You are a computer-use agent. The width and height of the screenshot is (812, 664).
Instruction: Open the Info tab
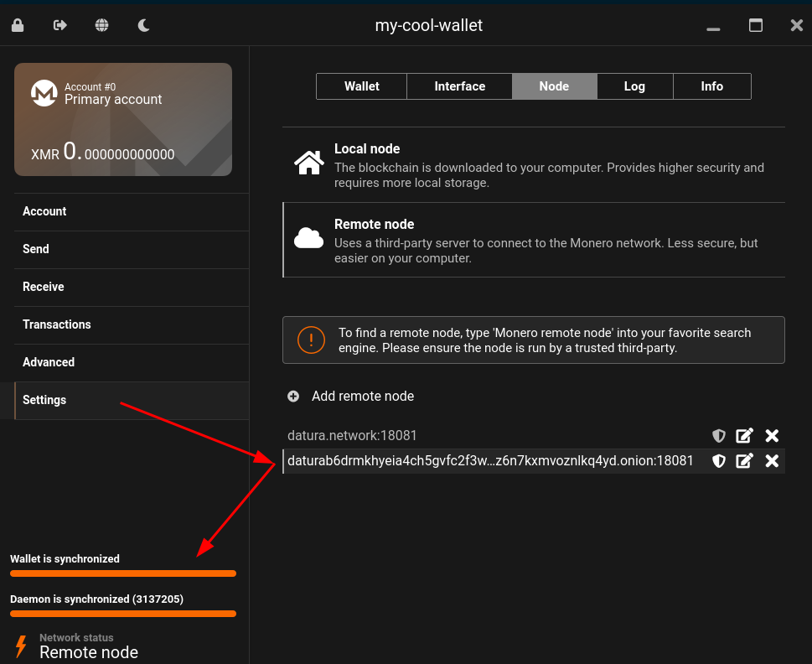[712, 86]
